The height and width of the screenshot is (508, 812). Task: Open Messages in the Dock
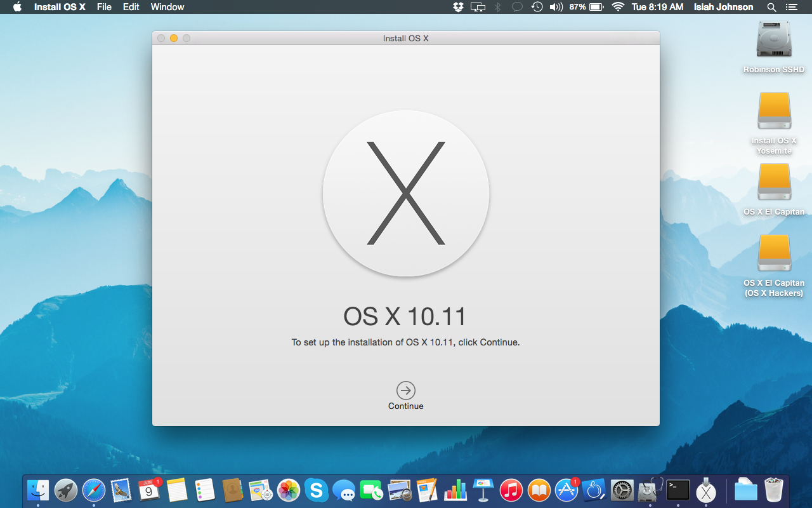pos(344,490)
